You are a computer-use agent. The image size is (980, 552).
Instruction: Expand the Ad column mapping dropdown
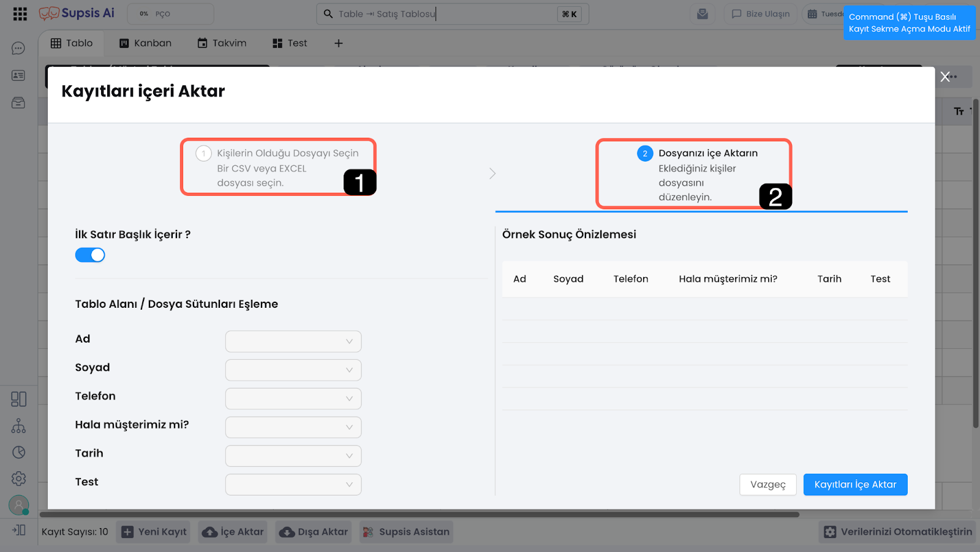293,341
